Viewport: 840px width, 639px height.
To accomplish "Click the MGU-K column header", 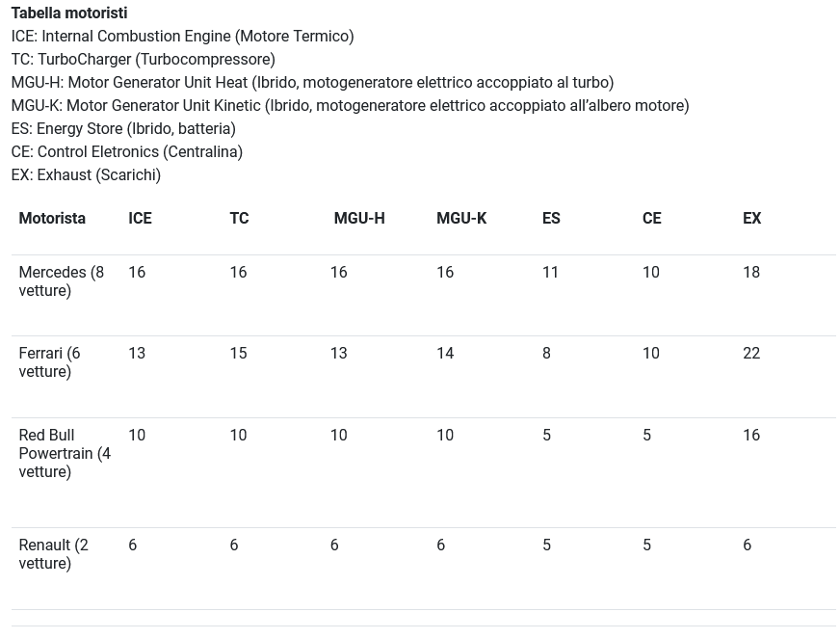I will tap(460, 219).
